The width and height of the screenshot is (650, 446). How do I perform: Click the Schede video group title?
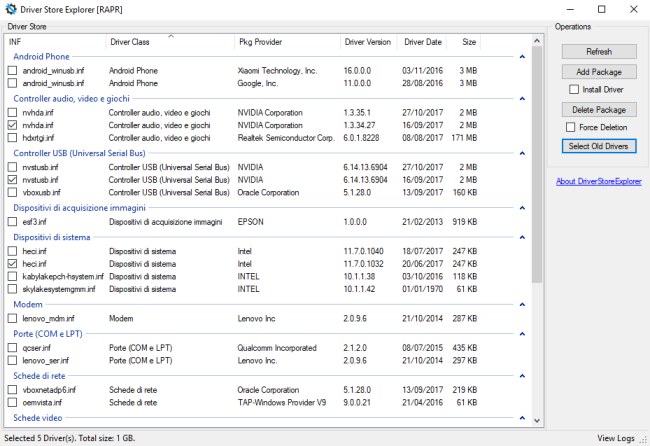pyautogui.click(x=38, y=418)
